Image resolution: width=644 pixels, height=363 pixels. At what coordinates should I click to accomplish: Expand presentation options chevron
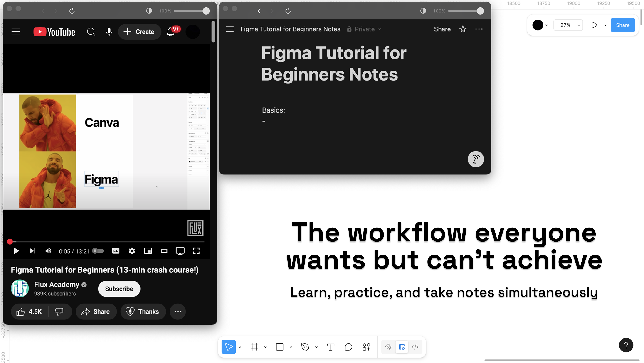pos(605,25)
